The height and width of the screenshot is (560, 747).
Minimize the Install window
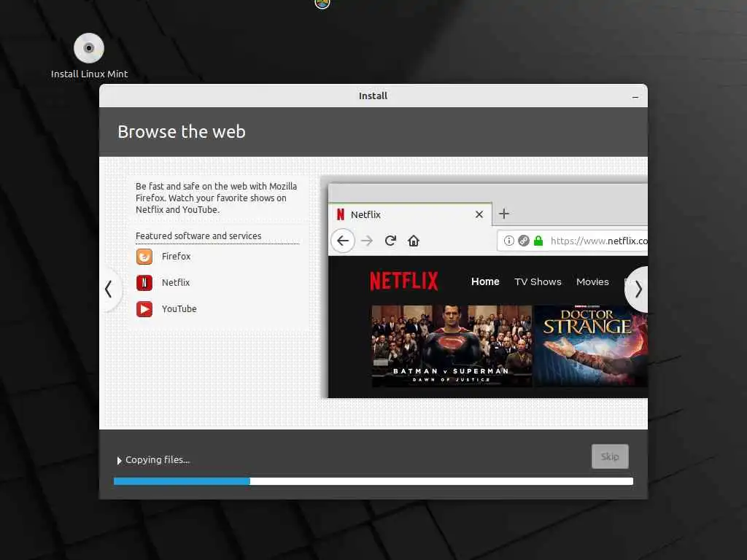635,97
